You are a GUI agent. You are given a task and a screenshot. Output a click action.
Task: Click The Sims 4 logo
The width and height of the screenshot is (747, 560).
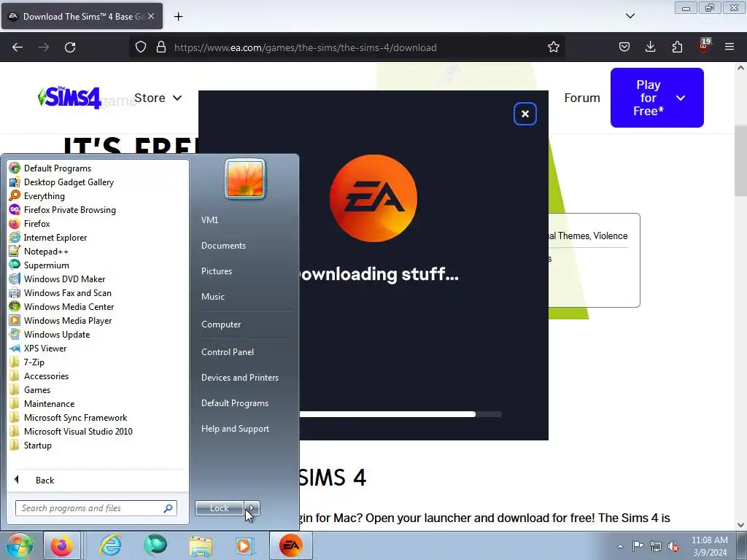click(x=69, y=98)
